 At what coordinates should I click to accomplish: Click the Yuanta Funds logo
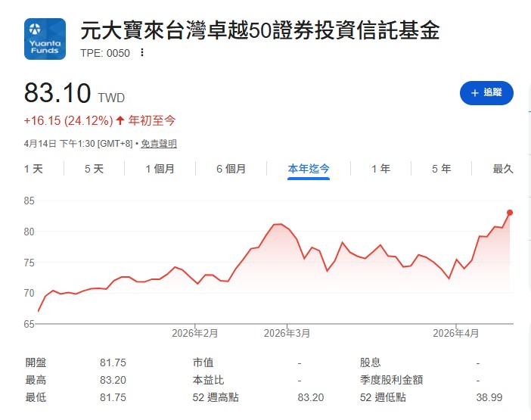[45, 39]
